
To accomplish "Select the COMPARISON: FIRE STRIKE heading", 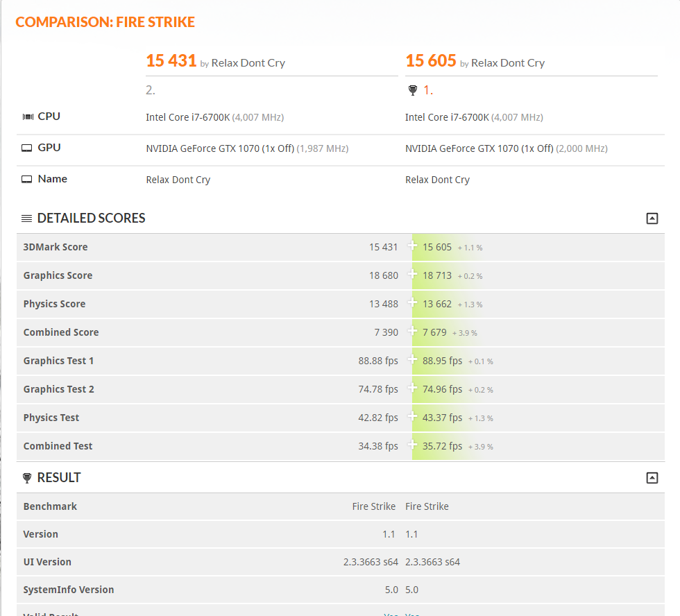I will click(x=105, y=22).
